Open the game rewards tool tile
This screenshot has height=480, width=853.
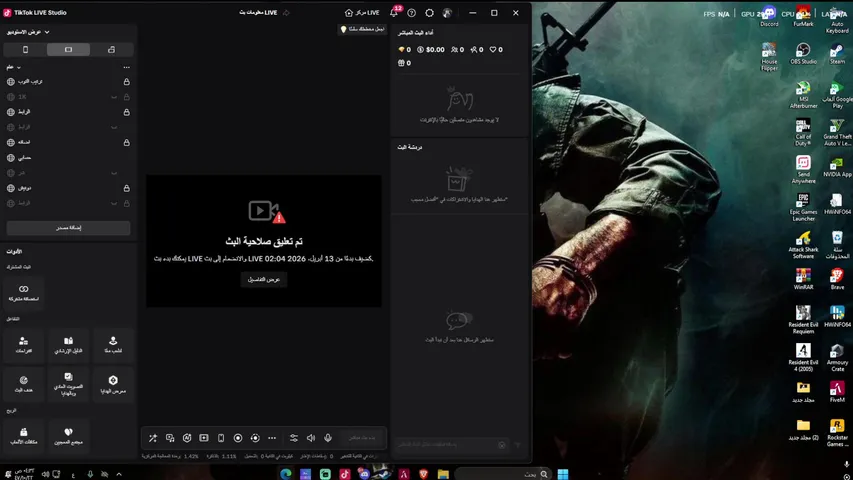pyautogui.click(x=23, y=436)
